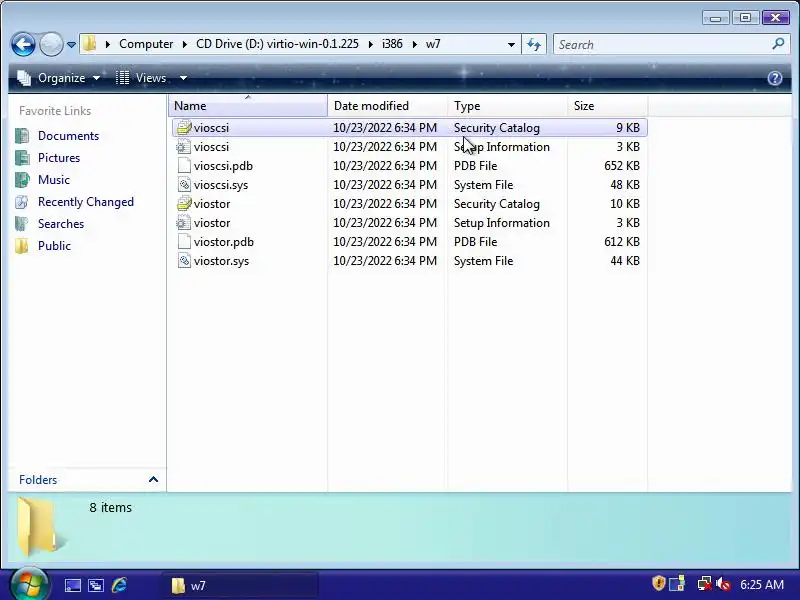The width and height of the screenshot is (800, 600).
Task: Click the 652 KB size value
Action: point(621,166)
